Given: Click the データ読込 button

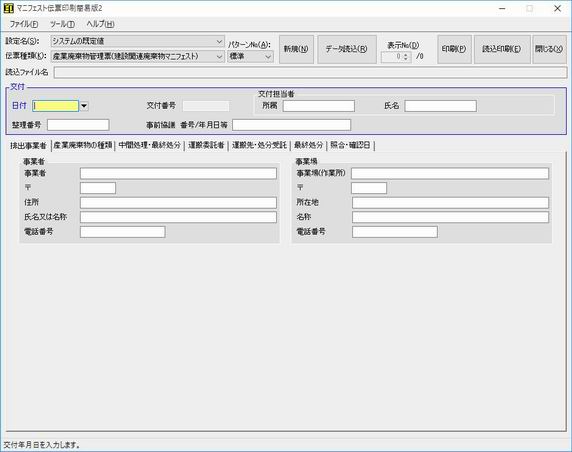Looking at the screenshot, I should 347,49.
